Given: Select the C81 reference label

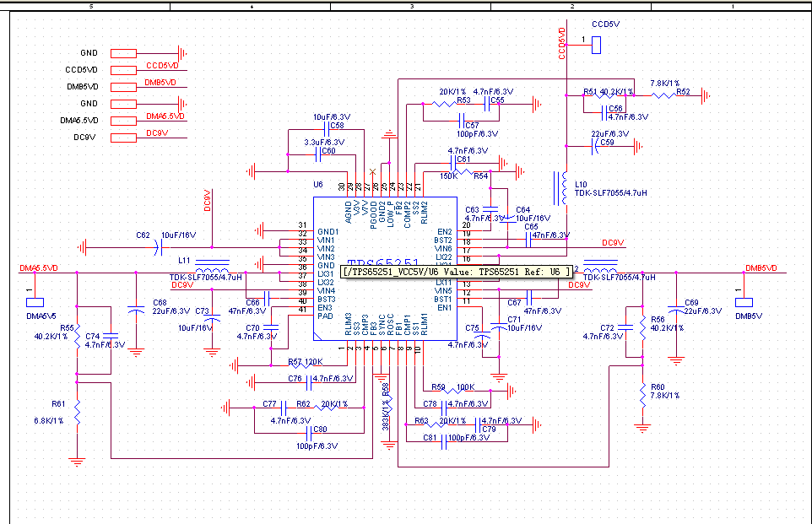Looking at the screenshot, I should tap(430, 438).
